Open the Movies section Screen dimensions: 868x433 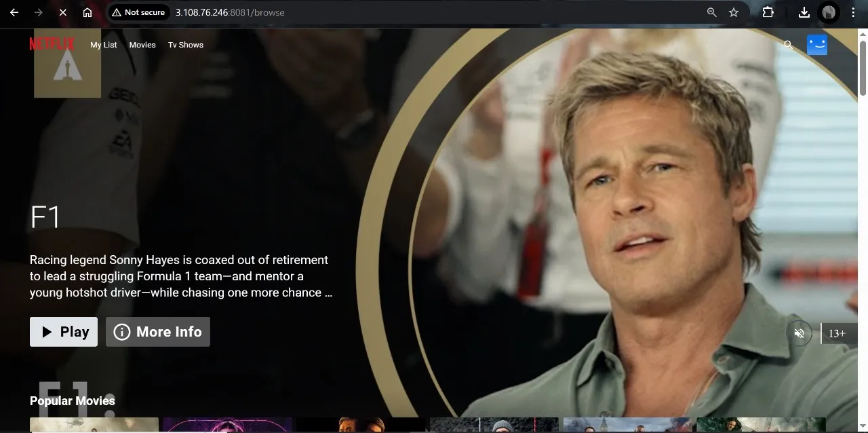click(x=142, y=45)
